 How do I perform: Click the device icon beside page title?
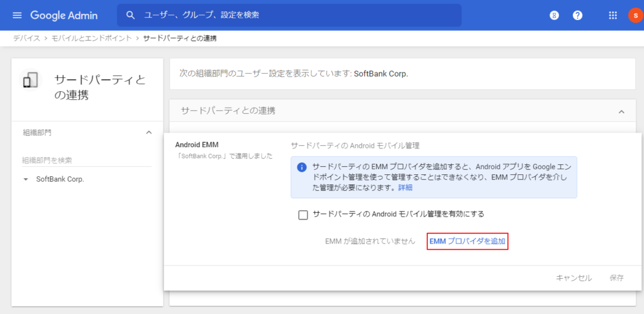[30, 81]
